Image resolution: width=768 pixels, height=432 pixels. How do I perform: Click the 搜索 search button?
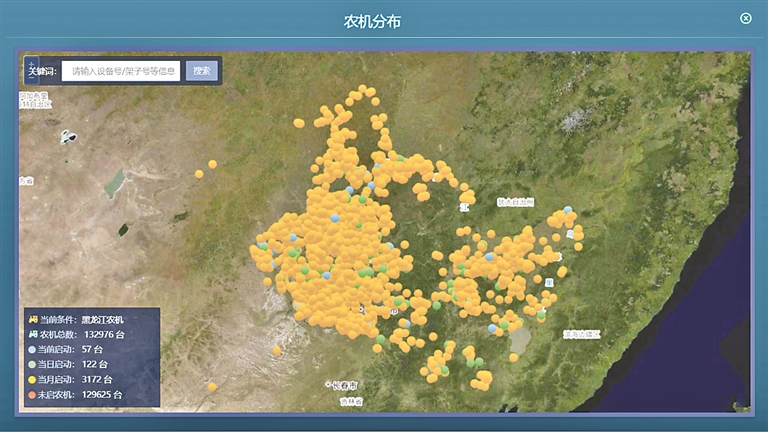pos(202,71)
